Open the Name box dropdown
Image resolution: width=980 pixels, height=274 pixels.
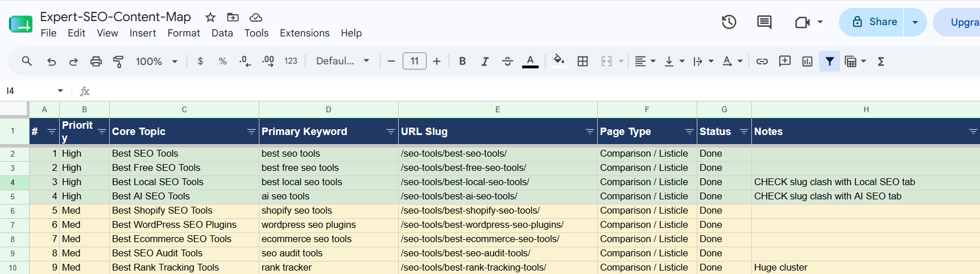click(x=60, y=91)
